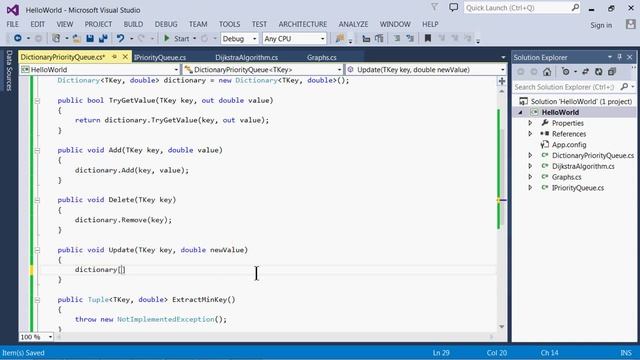This screenshot has width=640, height=360.
Task: Toggle the pin on the DictionaryPriorityQueue.cs tab
Action: tap(114, 57)
